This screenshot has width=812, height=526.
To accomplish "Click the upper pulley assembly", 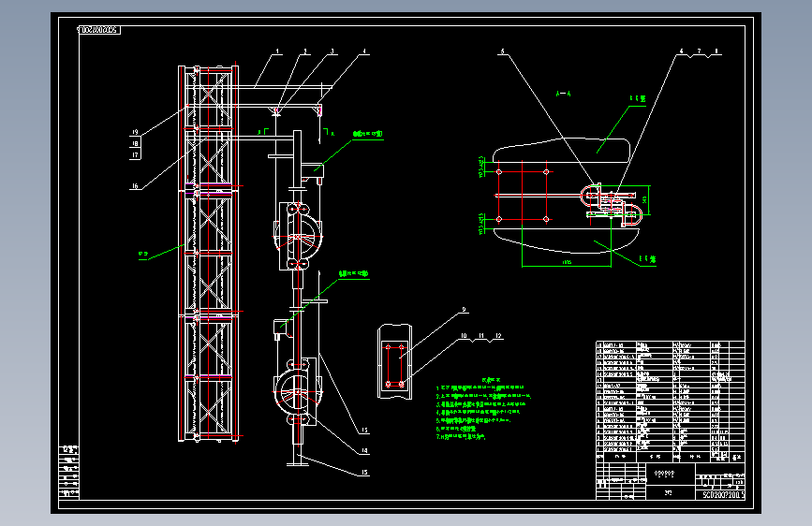I will click(x=298, y=236).
